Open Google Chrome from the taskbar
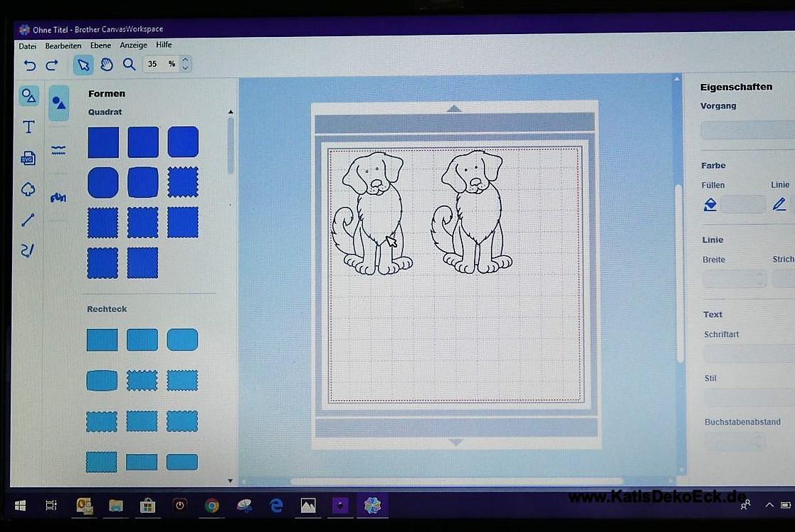The height and width of the screenshot is (532, 795). tap(211, 506)
